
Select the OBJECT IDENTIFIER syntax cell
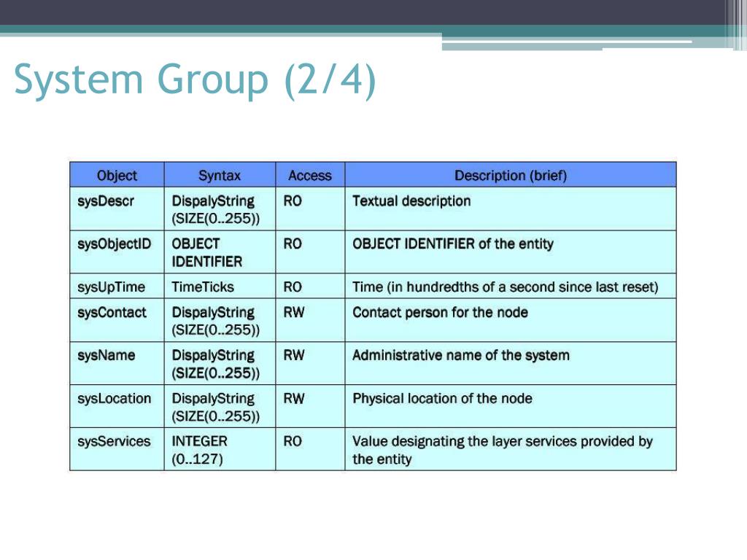(x=220, y=252)
